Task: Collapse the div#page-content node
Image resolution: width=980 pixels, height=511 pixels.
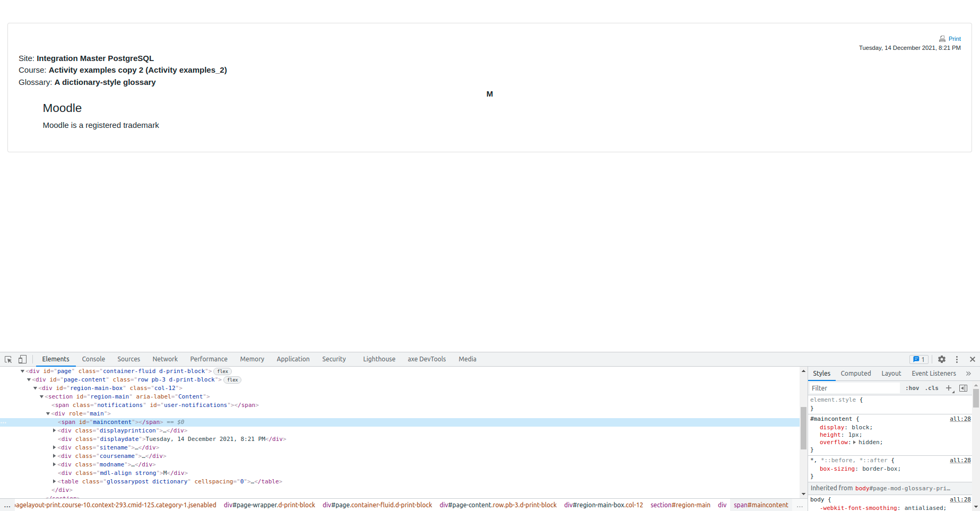Action: tap(29, 380)
